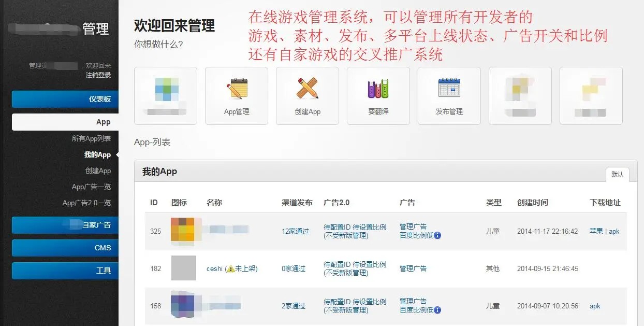Viewport: 644px width, 326px height.
Task: Open the apk download link for app 158
Action: point(594,306)
